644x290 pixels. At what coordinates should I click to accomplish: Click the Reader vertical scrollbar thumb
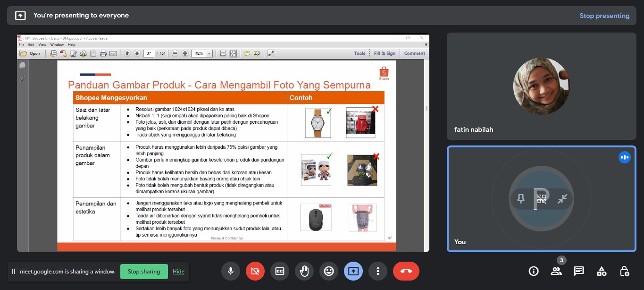point(427,108)
